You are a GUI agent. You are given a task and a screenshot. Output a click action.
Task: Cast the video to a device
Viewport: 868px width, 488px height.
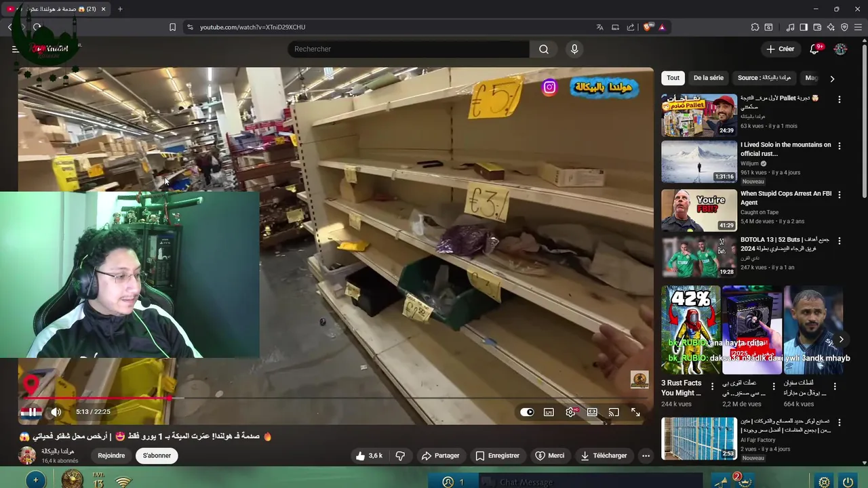[x=614, y=412]
